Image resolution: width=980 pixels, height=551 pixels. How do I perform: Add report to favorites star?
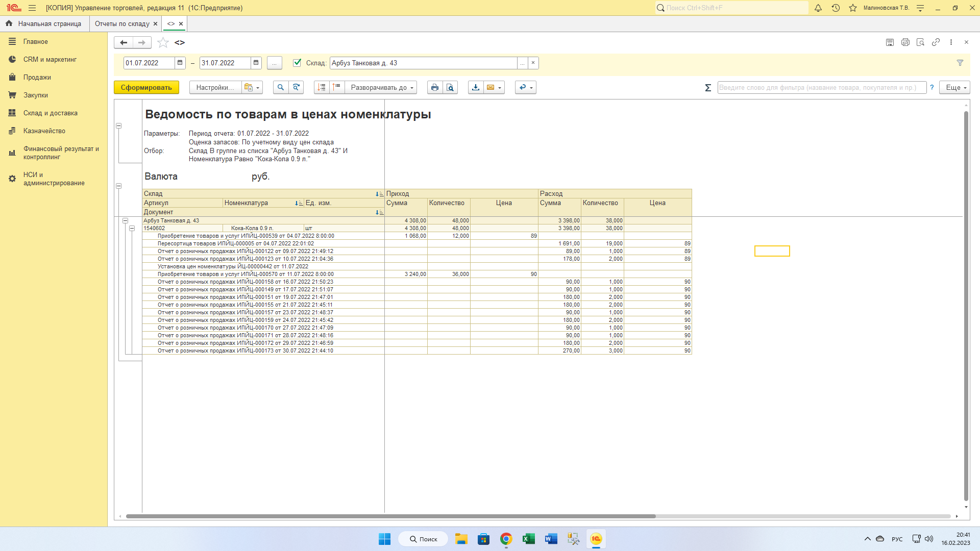[x=163, y=42]
